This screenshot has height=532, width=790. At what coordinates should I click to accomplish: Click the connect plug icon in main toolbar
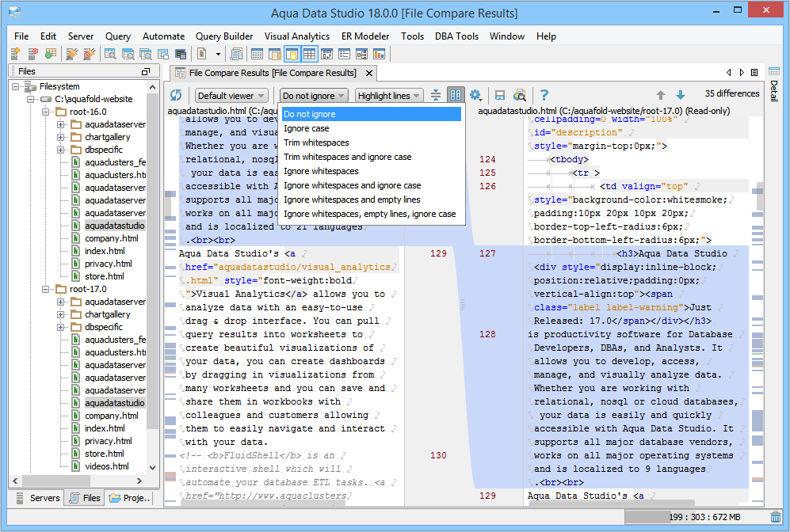tap(72, 54)
